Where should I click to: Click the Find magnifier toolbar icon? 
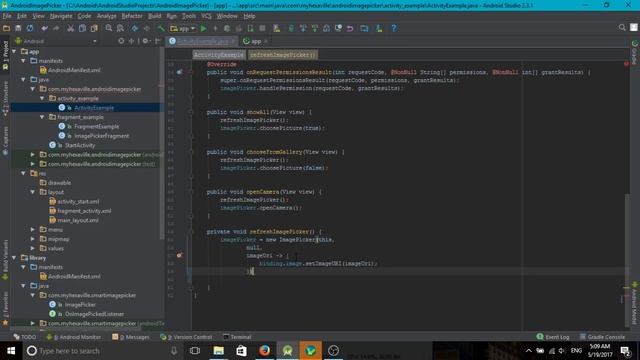(x=109, y=28)
